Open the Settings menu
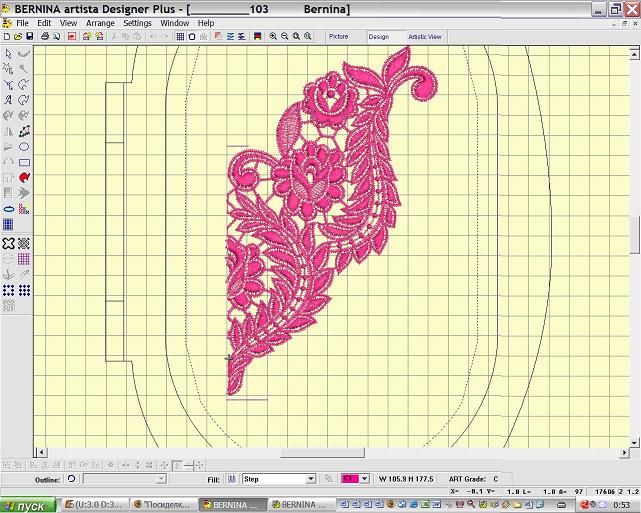641x513 pixels. 137,22
